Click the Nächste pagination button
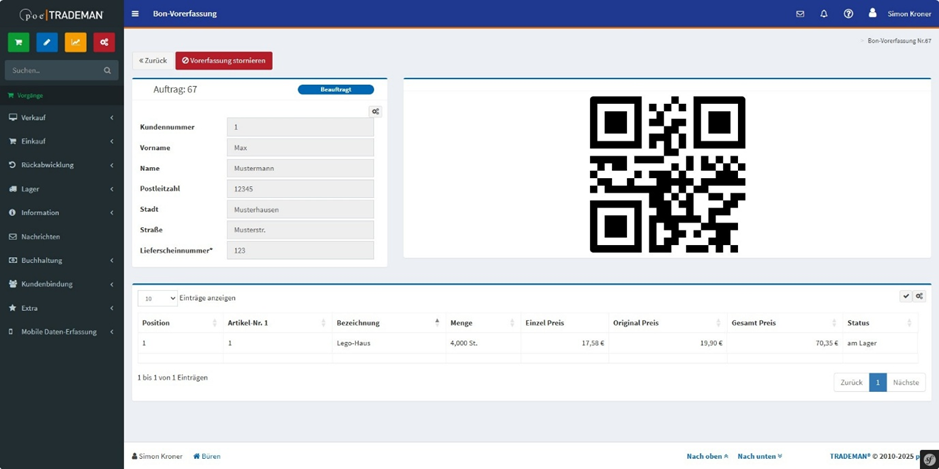 [x=905, y=382]
